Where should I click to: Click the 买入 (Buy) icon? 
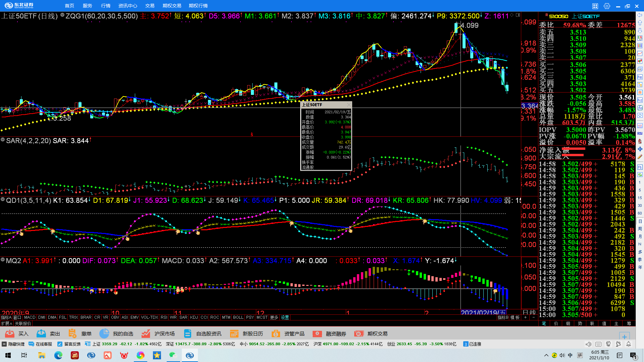click(x=10, y=334)
